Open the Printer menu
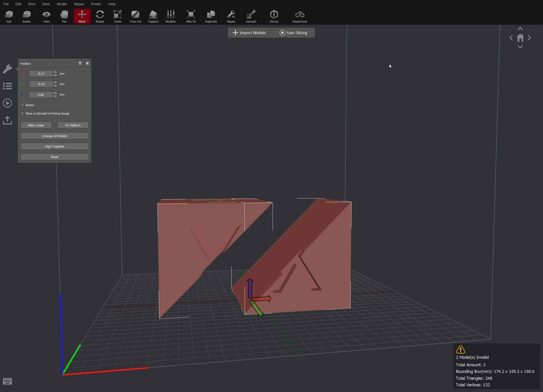Screen dimensions: 543x392 point(96,4)
